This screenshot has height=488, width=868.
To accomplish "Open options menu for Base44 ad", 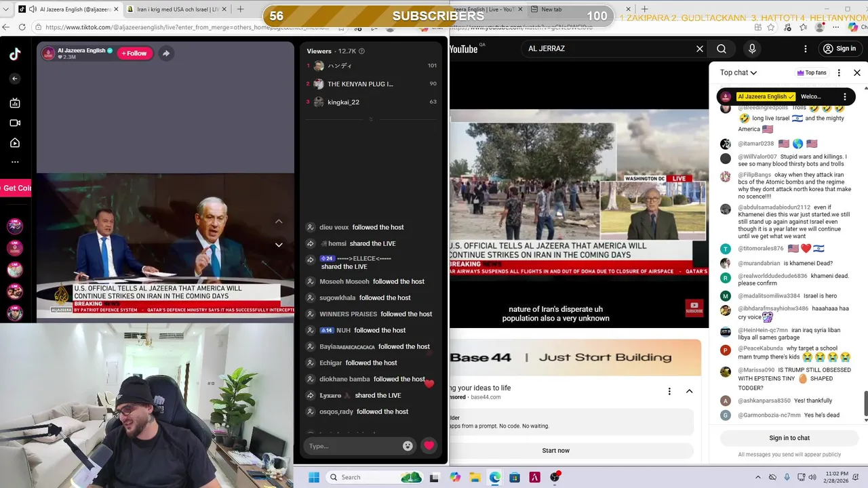I will 669,391.
